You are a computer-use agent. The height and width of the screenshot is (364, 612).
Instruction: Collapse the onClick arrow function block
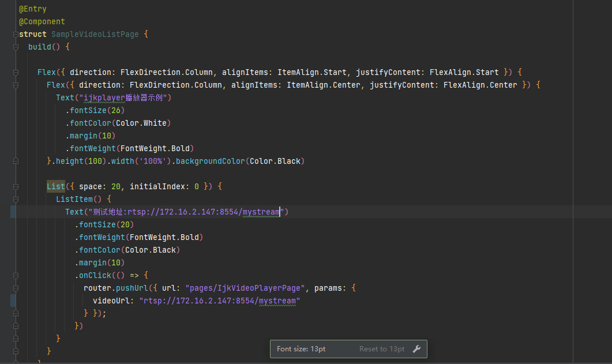[x=14, y=276]
